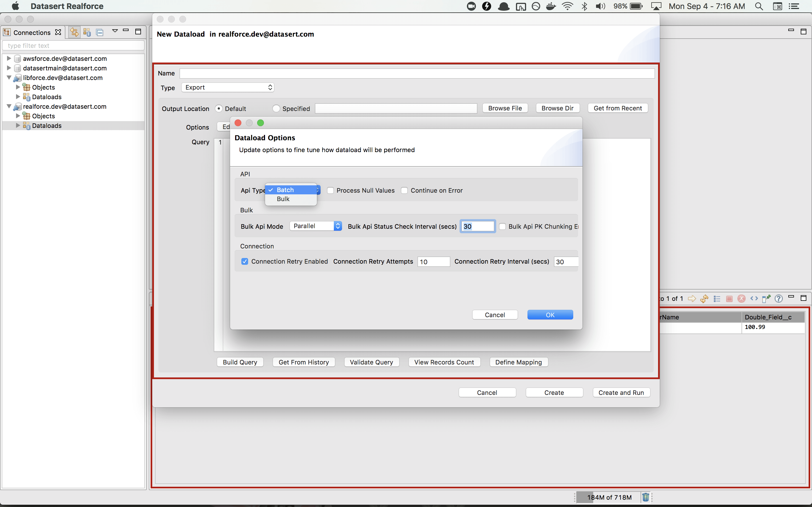Click the refresh arrows icon in results toolbar

point(704,299)
